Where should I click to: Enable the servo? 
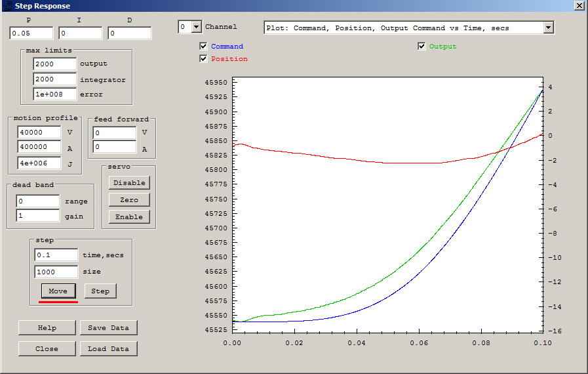(129, 217)
